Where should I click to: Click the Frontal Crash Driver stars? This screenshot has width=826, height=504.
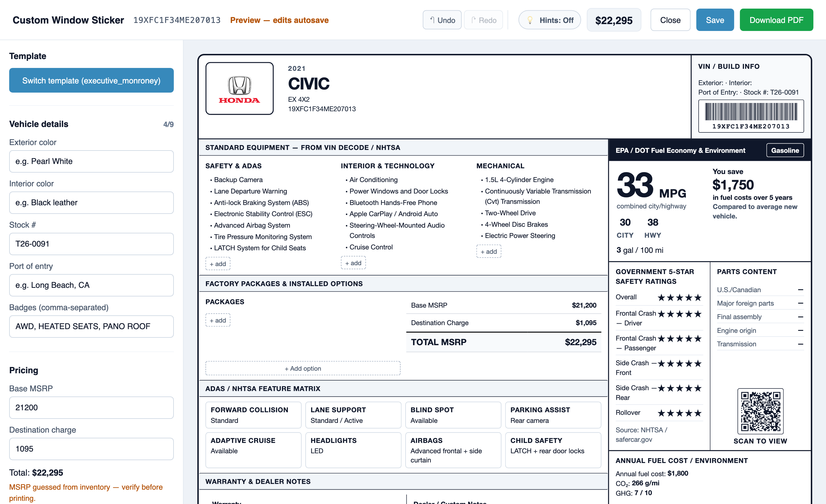(679, 314)
